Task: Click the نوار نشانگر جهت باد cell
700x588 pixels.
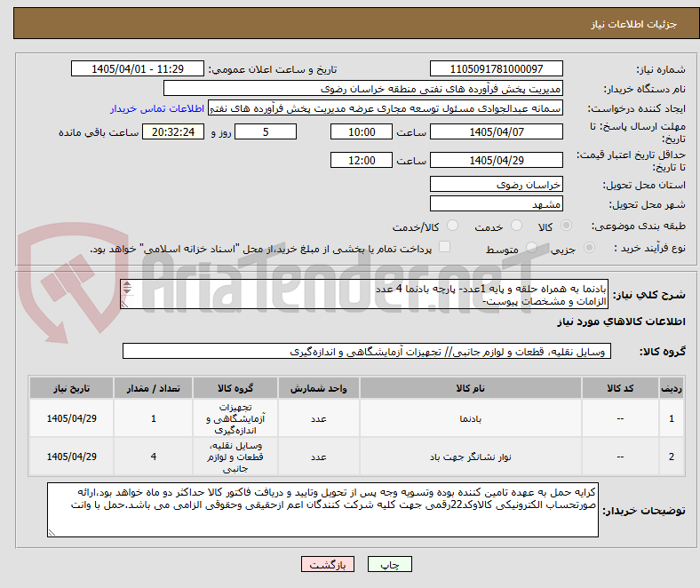Action: click(471, 457)
